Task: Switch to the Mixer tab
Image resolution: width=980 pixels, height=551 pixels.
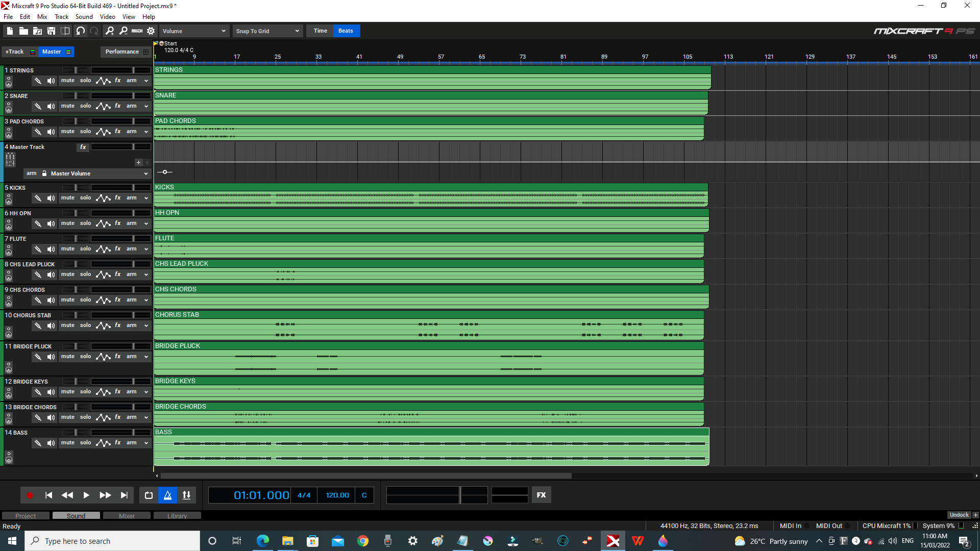Action: coord(127,516)
